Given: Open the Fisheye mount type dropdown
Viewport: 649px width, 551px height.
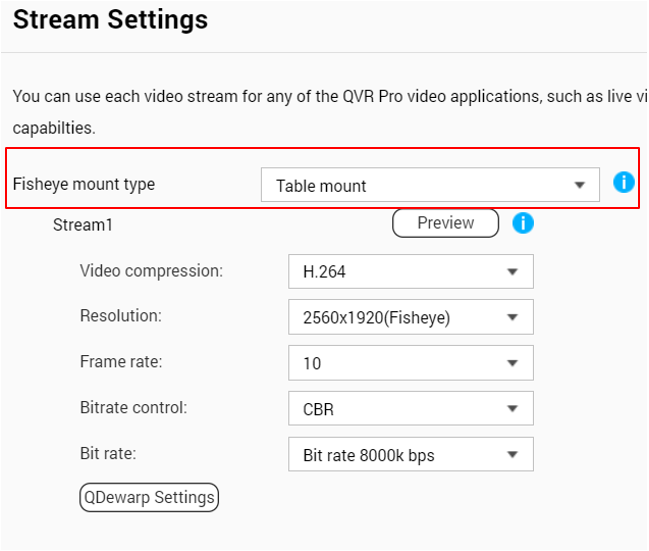Looking at the screenshot, I should pyautogui.click(x=430, y=185).
